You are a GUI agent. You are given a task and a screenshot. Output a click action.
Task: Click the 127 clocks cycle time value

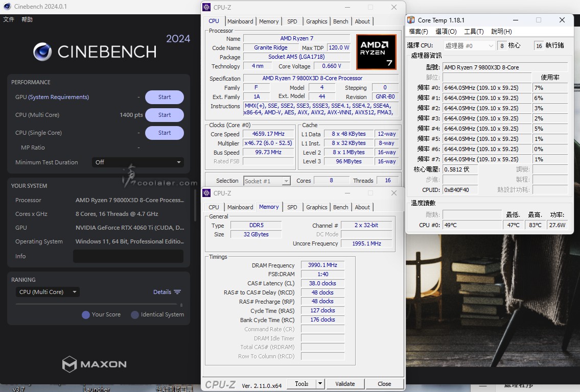322,311
